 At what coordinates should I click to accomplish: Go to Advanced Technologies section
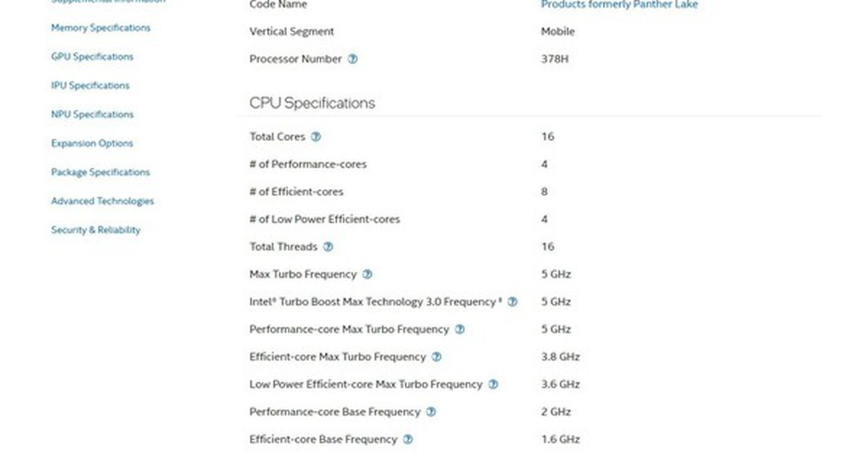102,201
